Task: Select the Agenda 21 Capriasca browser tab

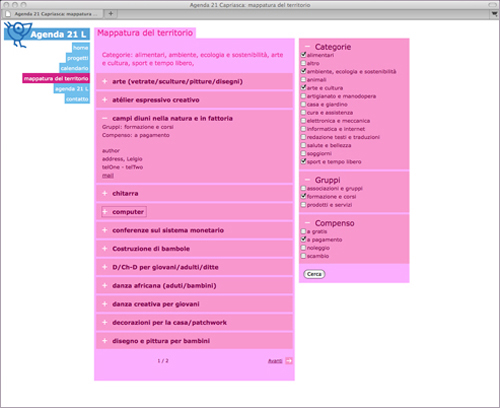Action: click(x=52, y=14)
